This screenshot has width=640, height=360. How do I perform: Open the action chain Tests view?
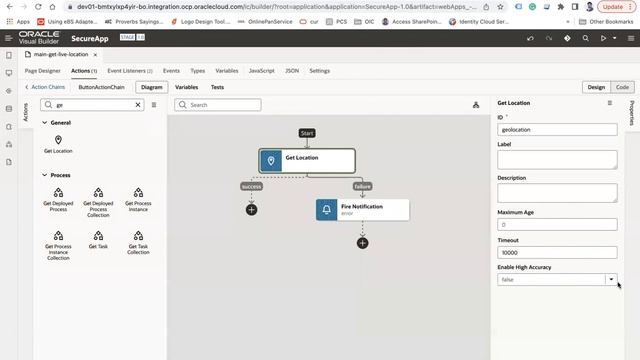coord(218,87)
